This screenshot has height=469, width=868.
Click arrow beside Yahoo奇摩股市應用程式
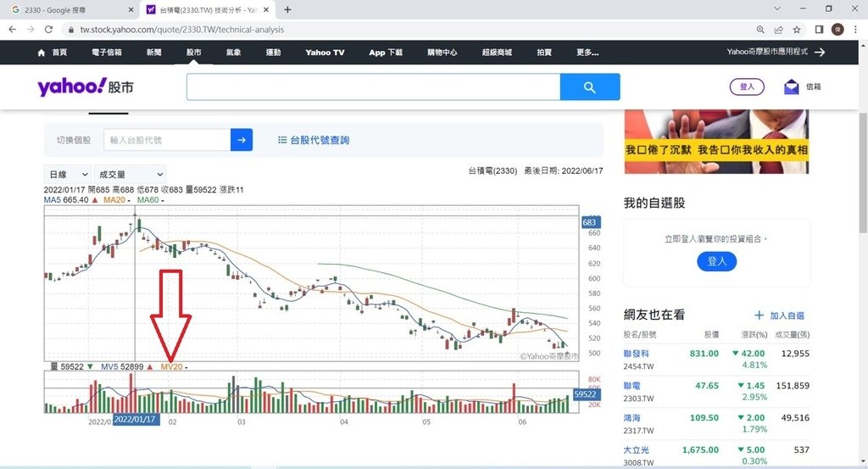click(x=820, y=52)
